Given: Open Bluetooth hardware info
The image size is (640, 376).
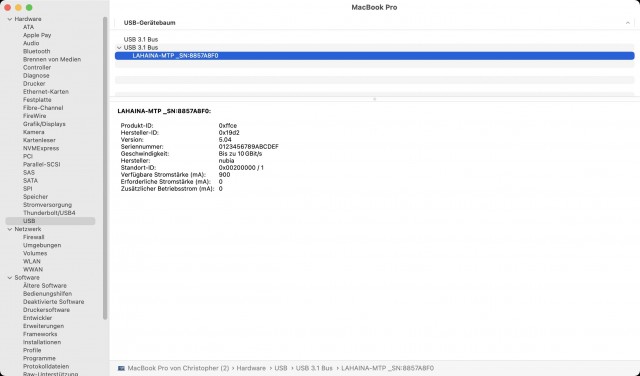Looking at the screenshot, I should click(x=36, y=51).
